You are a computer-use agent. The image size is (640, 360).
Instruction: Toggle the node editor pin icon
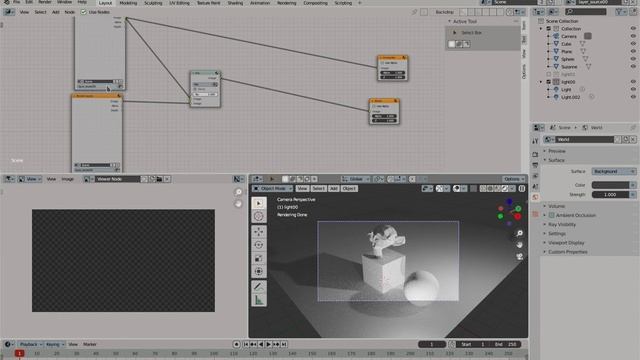click(414, 12)
